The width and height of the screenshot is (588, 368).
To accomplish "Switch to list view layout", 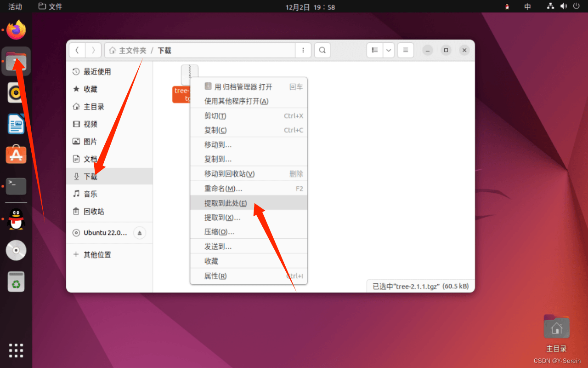I will (x=374, y=50).
